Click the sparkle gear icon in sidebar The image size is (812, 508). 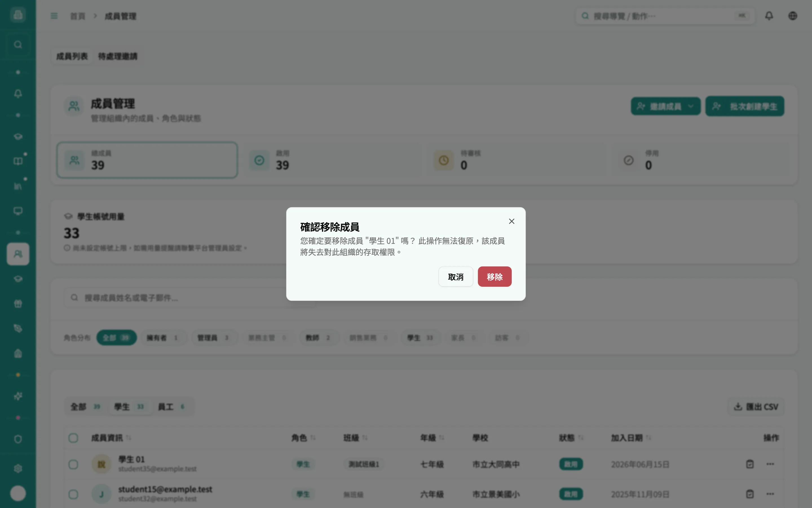(18, 397)
